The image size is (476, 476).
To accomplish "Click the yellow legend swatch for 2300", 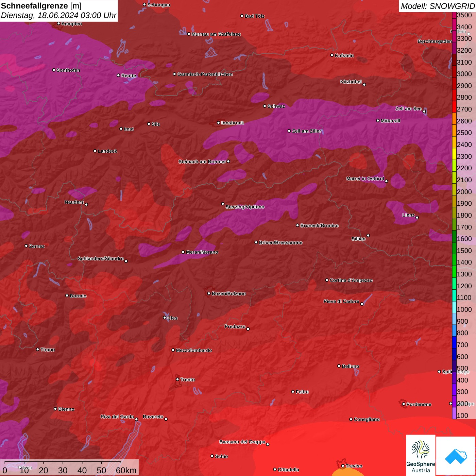I will (454, 154).
